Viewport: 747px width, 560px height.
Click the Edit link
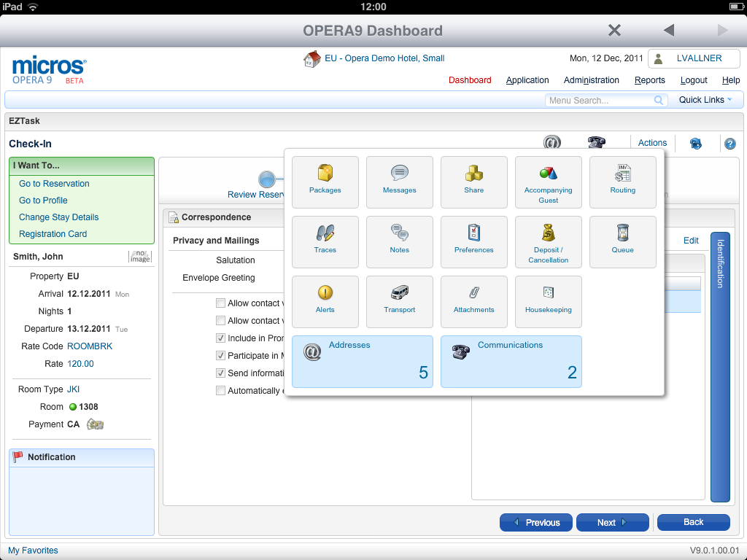pos(691,241)
